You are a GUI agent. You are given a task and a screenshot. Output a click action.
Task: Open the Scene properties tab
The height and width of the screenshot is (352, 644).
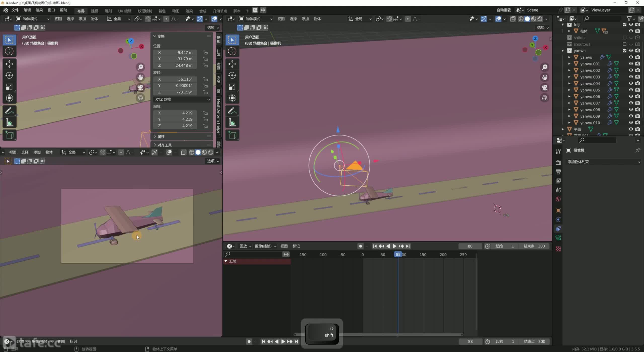click(558, 190)
